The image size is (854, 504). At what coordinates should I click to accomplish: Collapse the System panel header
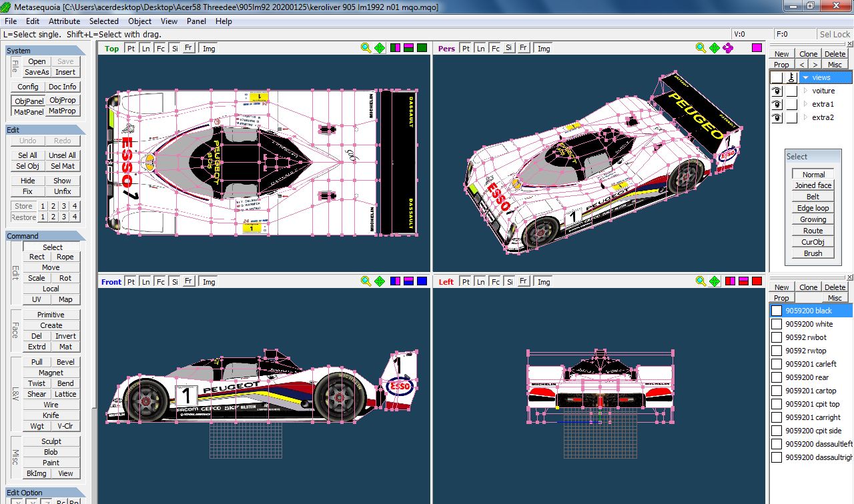(46, 50)
